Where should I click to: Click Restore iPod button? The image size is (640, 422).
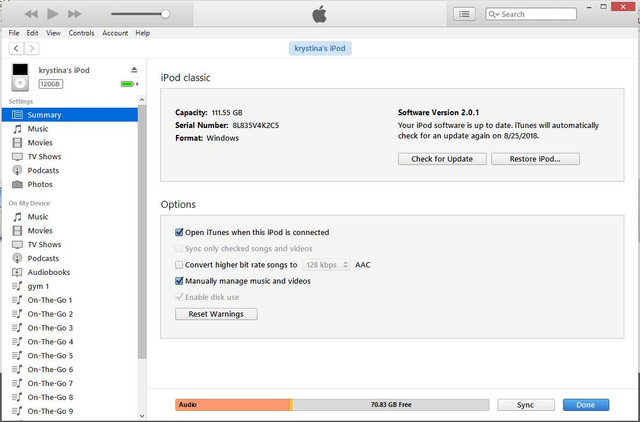[x=535, y=159]
